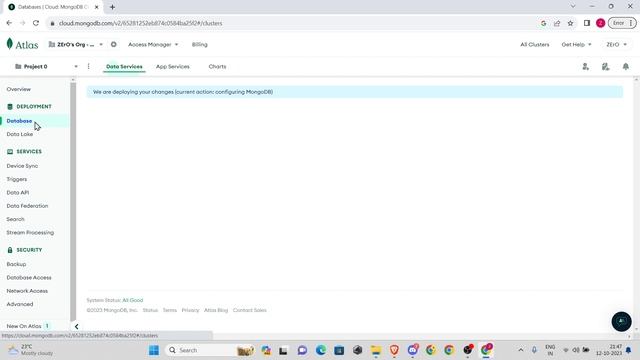Click the All Good system status link
Image resolution: width=640 pixels, height=360 pixels.
pyautogui.click(x=133, y=300)
